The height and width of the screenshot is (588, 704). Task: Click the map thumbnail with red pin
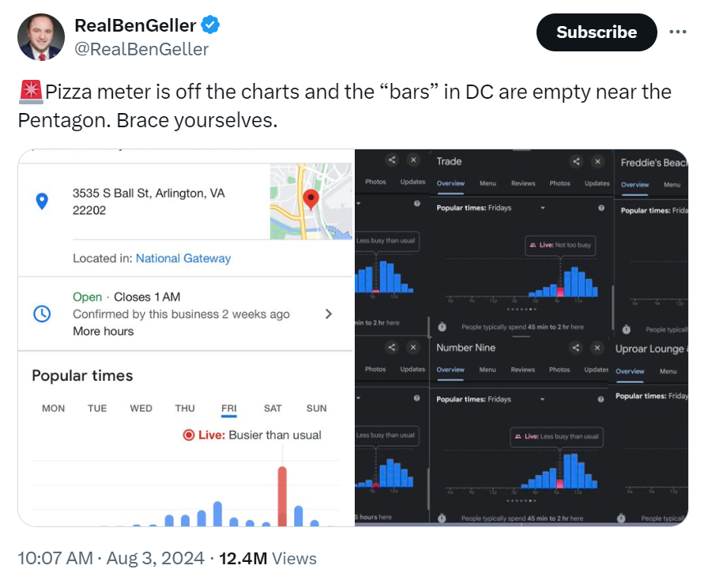click(x=311, y=201)
